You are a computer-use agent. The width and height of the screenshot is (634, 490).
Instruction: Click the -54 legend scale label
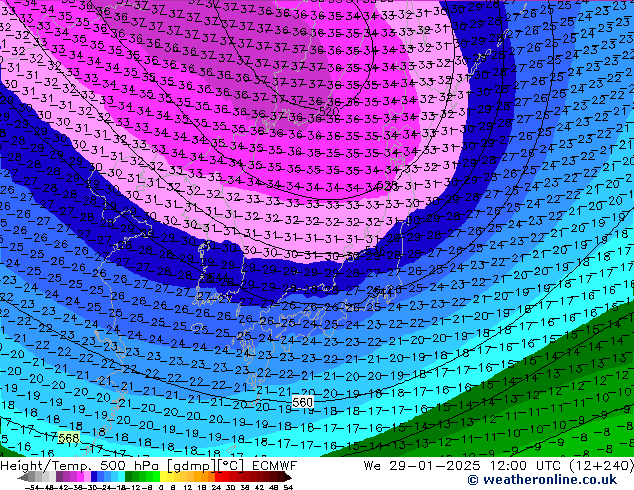(x=32, y=487)
